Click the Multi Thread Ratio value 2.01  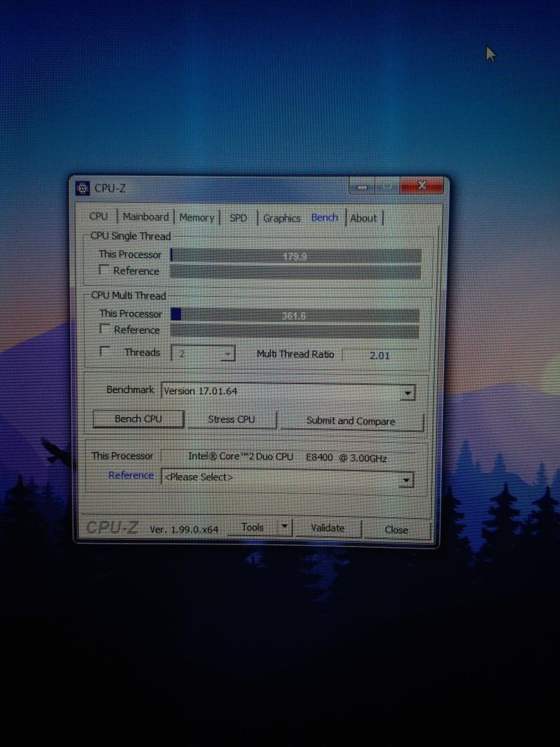(380, 356)
